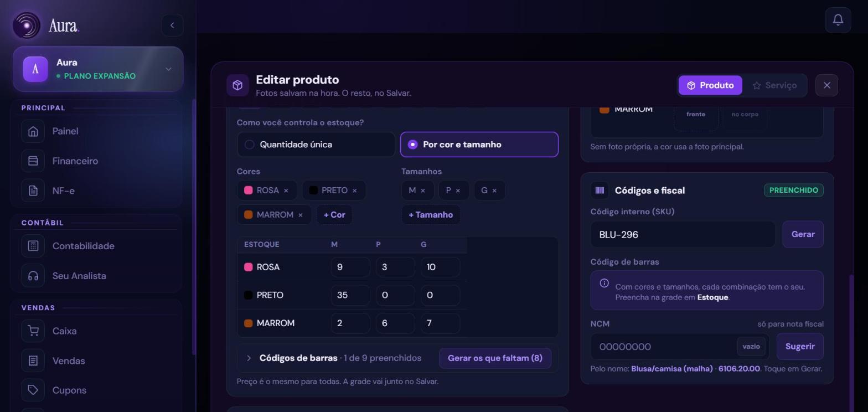Edit MARROM size G stock field
The image size is (868, 412).
click(440, 323)
